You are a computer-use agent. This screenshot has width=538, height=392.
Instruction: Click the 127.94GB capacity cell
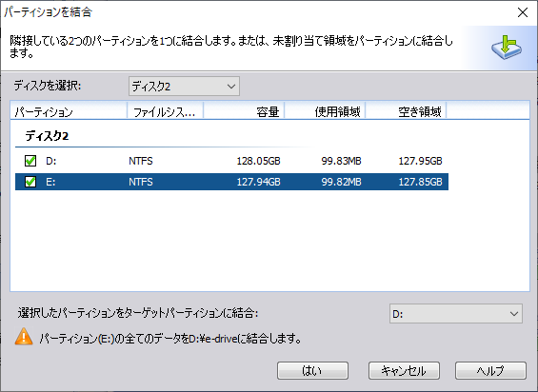258,182
